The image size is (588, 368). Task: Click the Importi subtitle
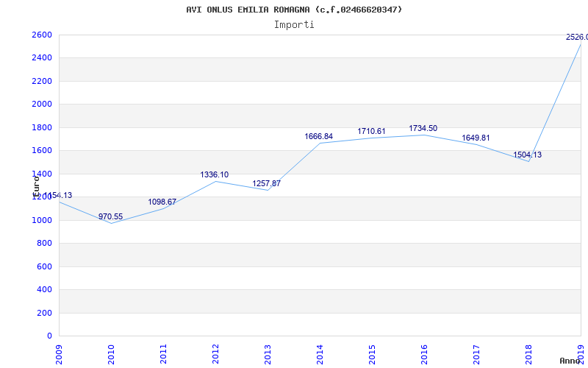pyautogui.click(x=294, y=25)
